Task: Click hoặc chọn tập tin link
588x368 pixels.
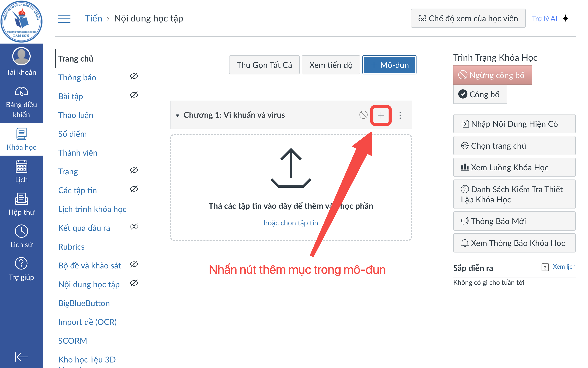Action: [x=291, y=223]
